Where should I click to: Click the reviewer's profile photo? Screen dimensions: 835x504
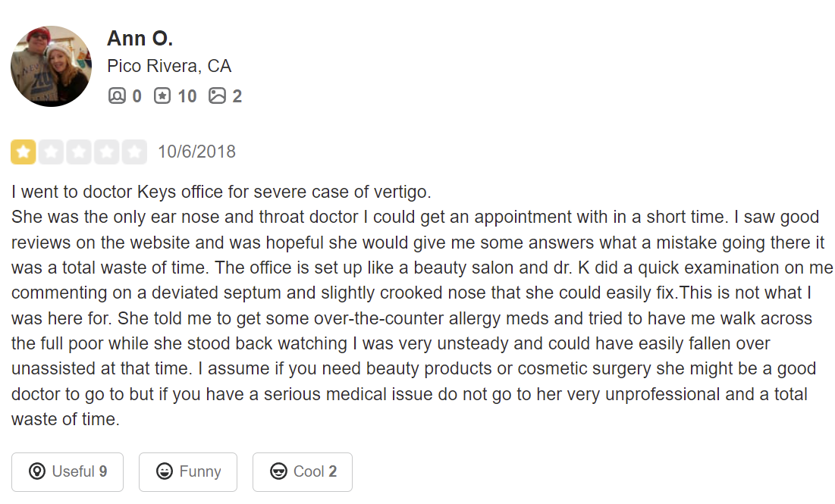[51, 66]
